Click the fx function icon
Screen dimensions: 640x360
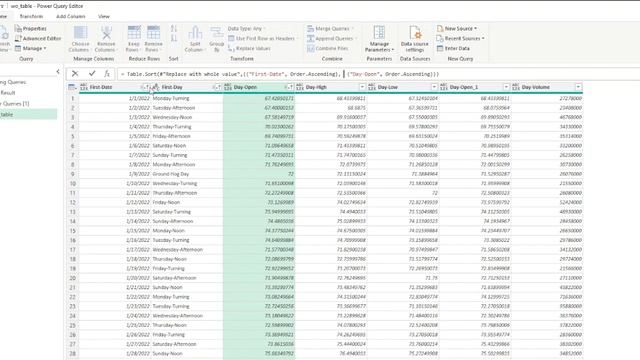[107, 73]
